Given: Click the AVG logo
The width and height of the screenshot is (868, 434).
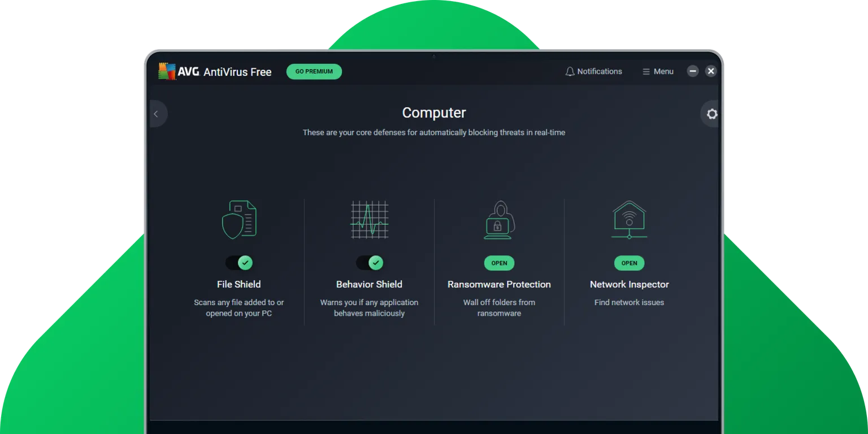Looking at the screenshot, I should tap(167, 71).
